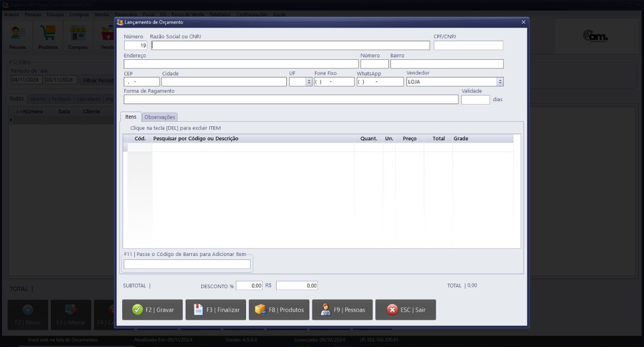Open the F9 Pessoas lookup
Image resolution: width=644 pixels, height=347 pixels.
[x=343, y=310]
